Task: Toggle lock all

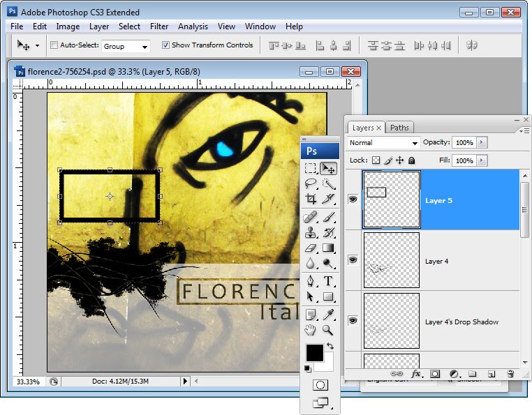Action: point(411,160)
